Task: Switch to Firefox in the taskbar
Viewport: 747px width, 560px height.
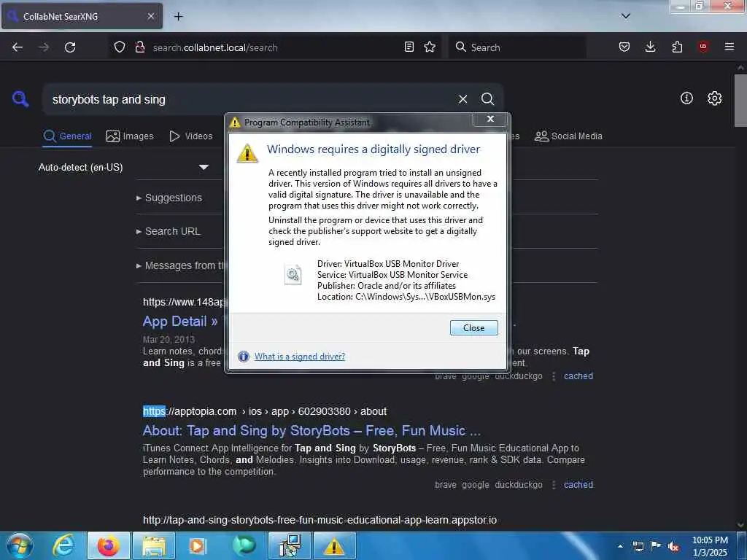Action: click(x=109, y=545)
